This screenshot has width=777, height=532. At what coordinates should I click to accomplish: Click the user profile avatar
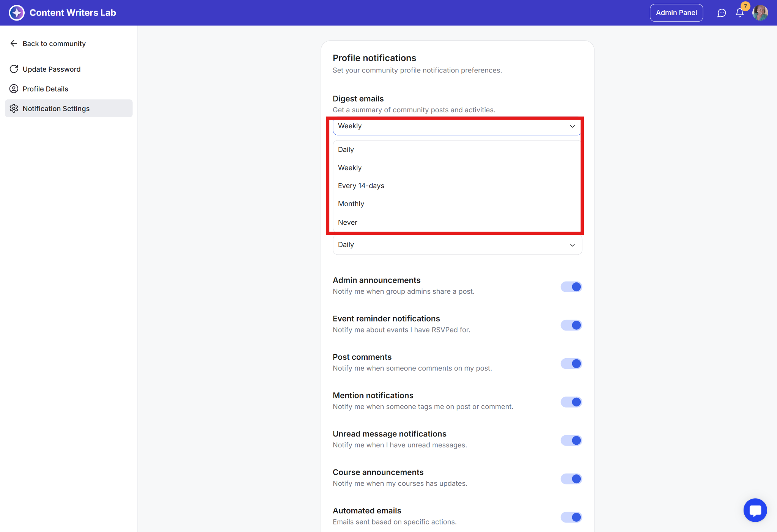point(760,13)
